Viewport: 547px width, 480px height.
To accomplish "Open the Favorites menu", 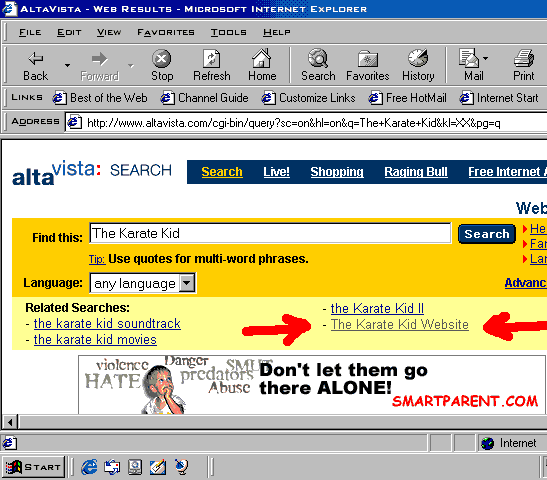I will click(x=166, y=32).
